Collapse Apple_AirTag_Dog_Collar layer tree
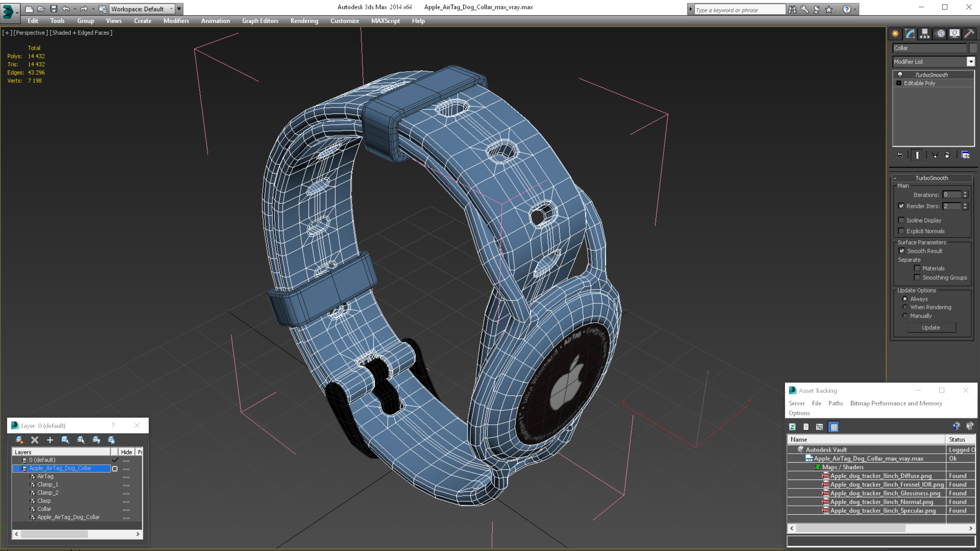 click(16, 468)
